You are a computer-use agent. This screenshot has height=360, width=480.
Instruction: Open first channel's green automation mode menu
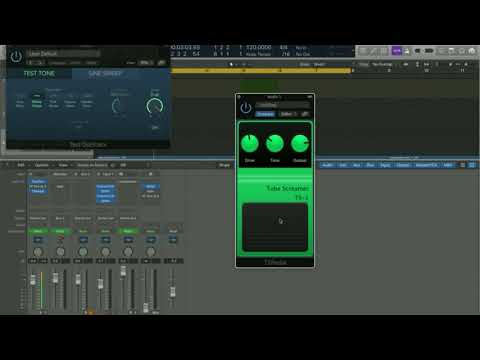click(x=38, y=231)
